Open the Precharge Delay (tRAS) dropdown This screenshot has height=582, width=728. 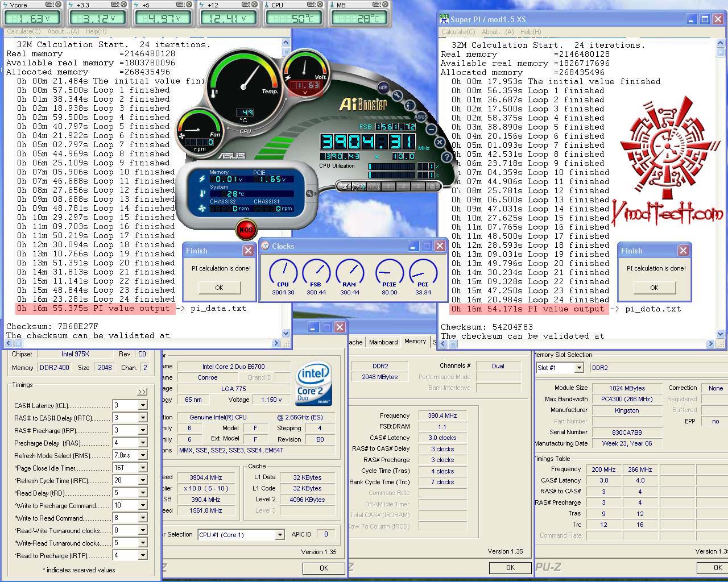tap(143, 443)
